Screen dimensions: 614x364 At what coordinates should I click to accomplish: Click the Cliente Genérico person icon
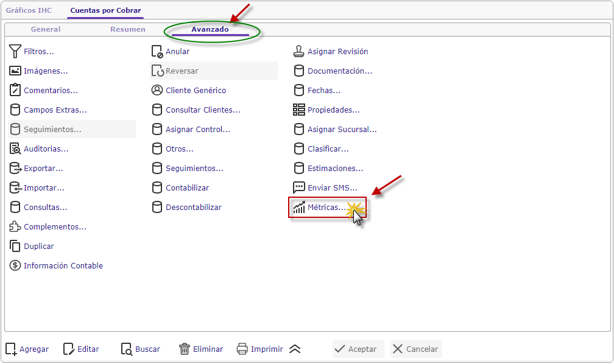tap(157, 90)
